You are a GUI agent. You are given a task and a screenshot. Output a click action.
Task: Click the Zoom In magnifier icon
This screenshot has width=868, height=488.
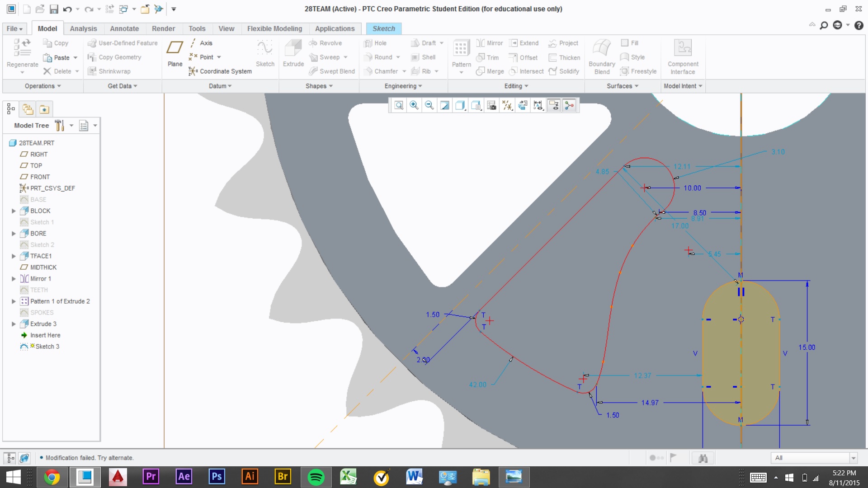tap(414, 105)
